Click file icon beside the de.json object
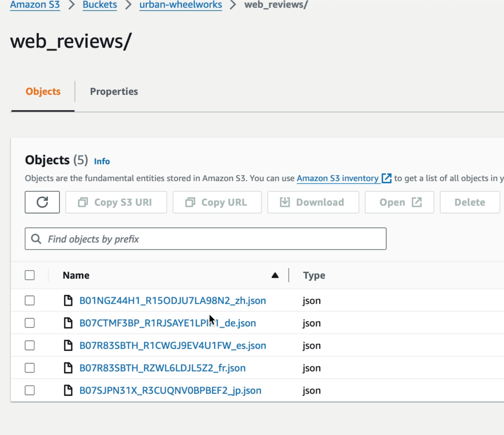 (68, 323)
